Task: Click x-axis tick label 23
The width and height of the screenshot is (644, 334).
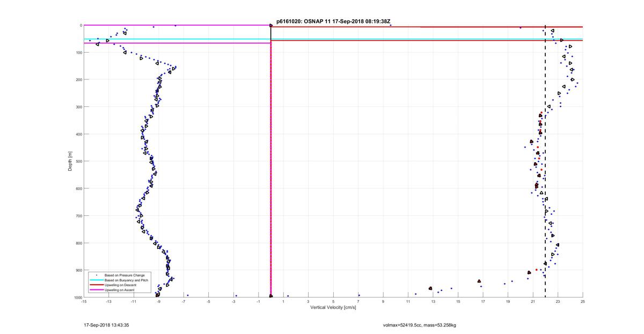Action: tap(558, 301)
